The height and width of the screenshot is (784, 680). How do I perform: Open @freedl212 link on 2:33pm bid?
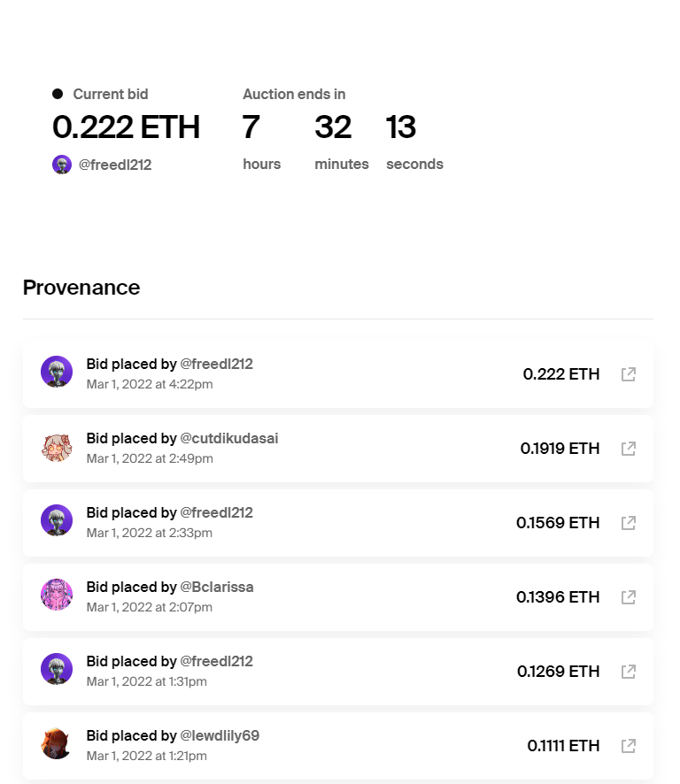217,513
